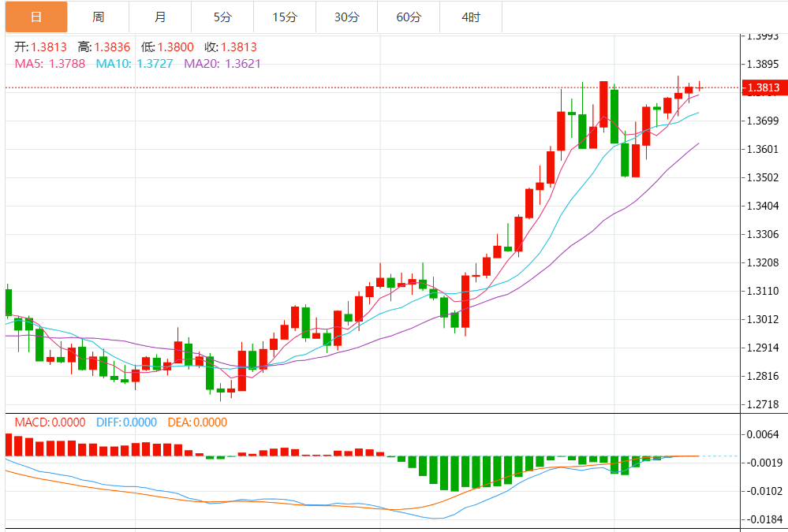Click the close price 收:1.3813
Image resolution: width=788 pixels, height=532 pixels.
pos(230,47)
